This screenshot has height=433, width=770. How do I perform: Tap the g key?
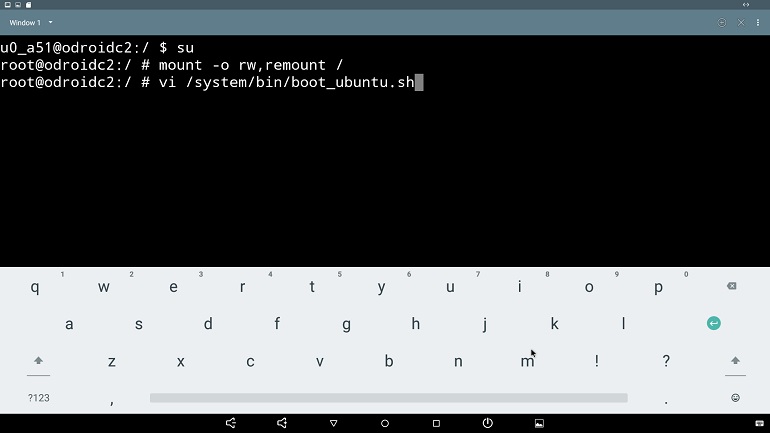346,324
